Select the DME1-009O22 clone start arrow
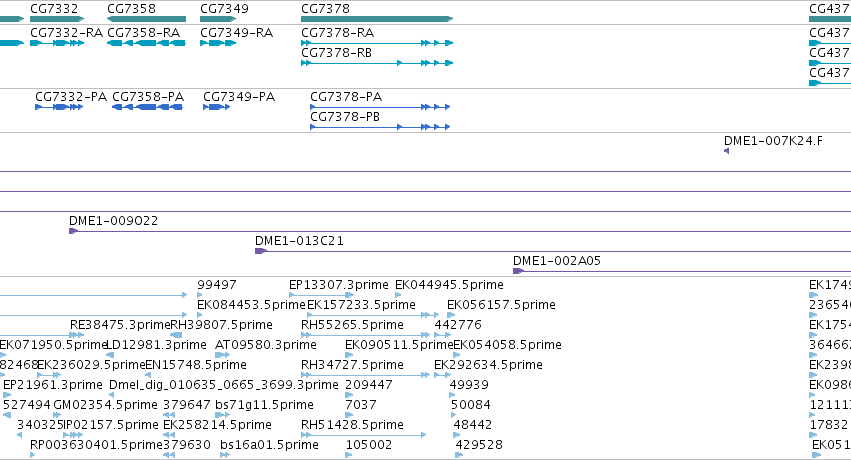The width and height of the screenshot is (851, 460). point(73,231)
